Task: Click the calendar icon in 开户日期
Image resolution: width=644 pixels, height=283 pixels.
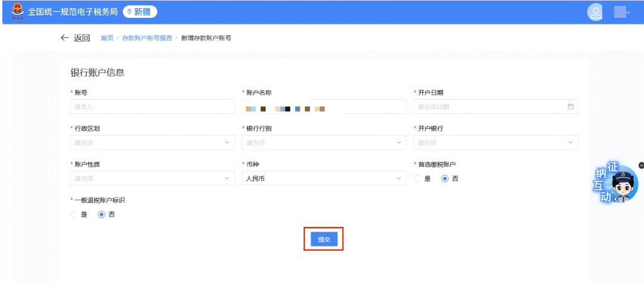Action: click(x=570, y=106)
